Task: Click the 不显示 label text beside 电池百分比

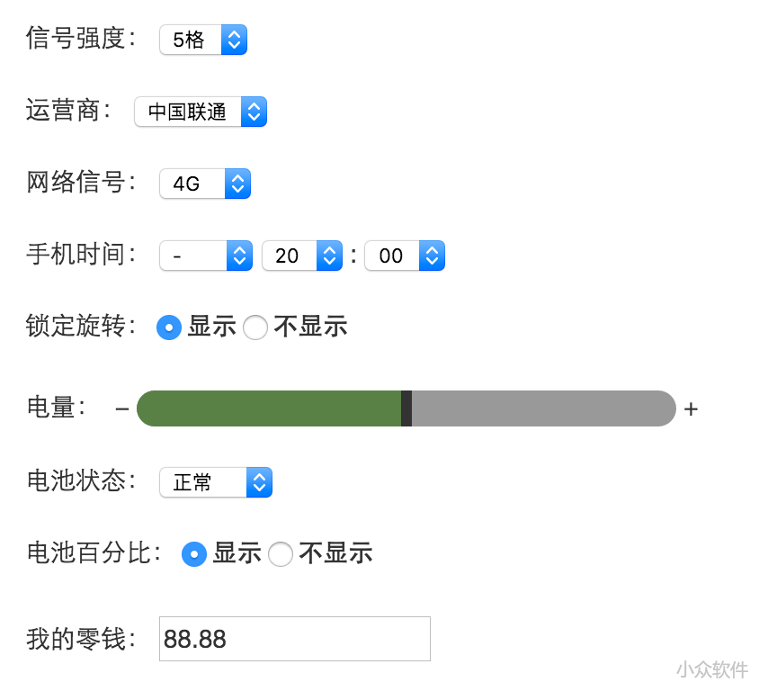Action: pos(335,554)
